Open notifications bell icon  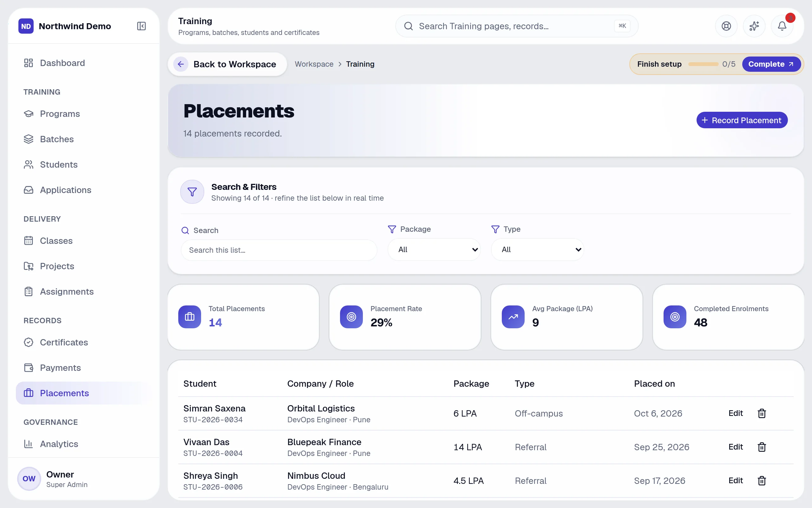pyautogui.click(x=782, y=26)
